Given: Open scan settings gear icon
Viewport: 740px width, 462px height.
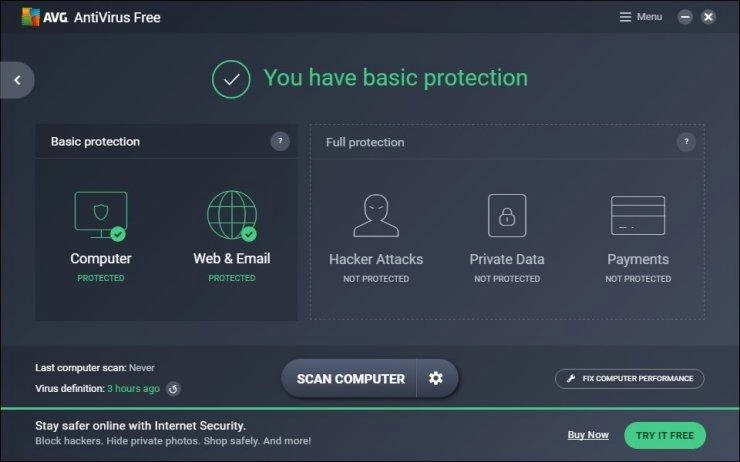Looking at the screenshot, I should point(436,378).
